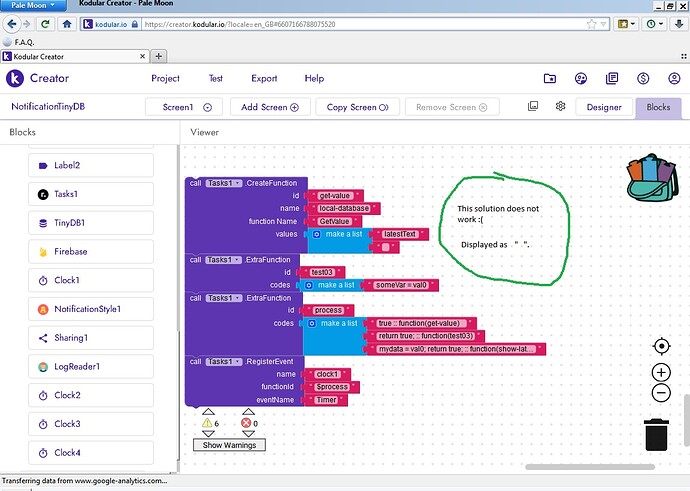This screenshot has width=690, height=491.
Task: Bookmark page with star icon
Action: click(591, 24)
